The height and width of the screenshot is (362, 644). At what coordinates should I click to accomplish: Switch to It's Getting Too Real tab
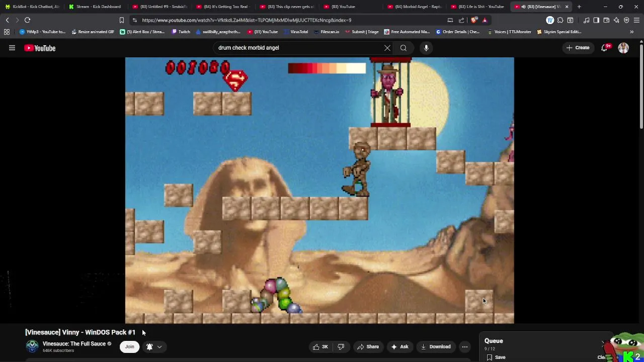pyautogui.click(x=222, y=7)
